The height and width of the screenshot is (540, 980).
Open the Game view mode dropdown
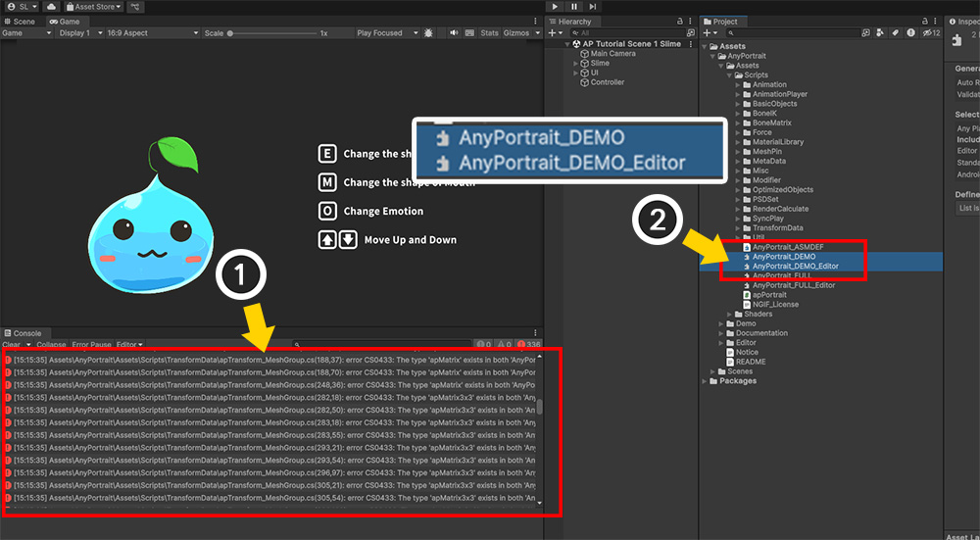[26, 33]
